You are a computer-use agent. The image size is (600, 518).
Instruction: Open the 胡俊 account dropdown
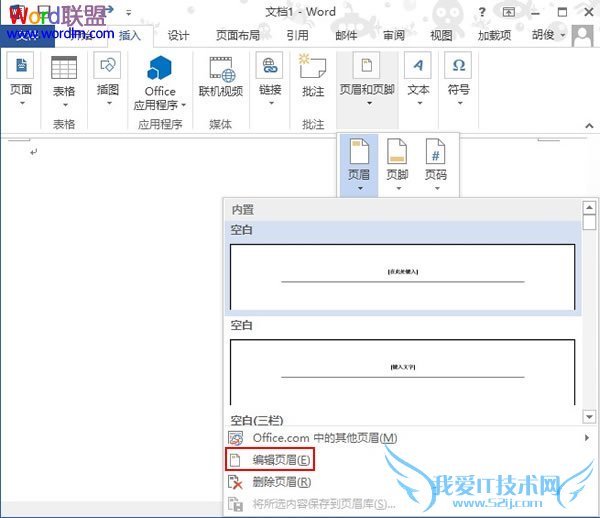pos(549,35)
